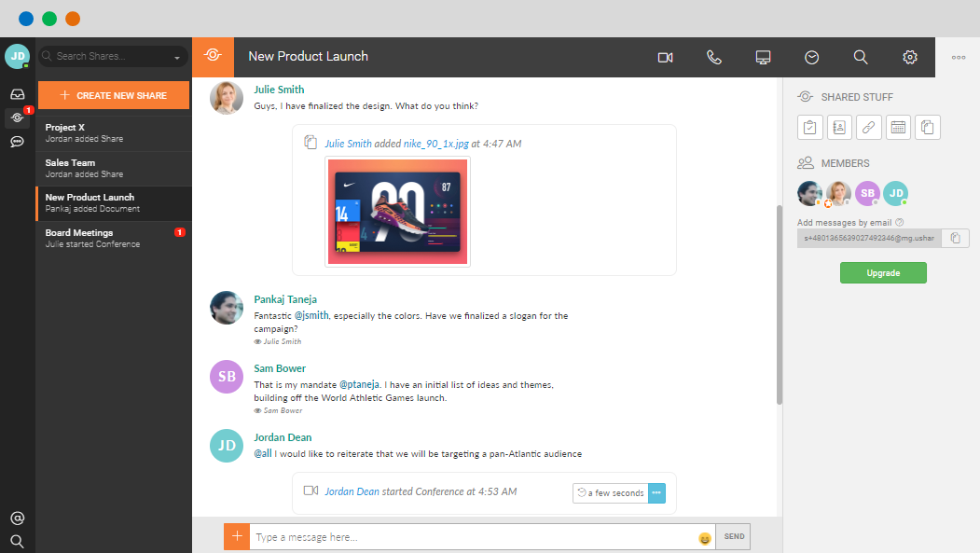Viewport: 980px width, 553px height.
Task: Start an audio phone call
Action: 714,57
